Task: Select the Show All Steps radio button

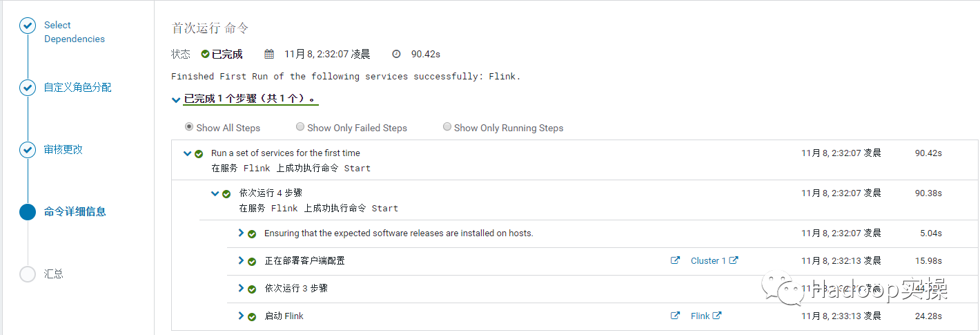Action: pyautogui.click(x=189, y=127)
